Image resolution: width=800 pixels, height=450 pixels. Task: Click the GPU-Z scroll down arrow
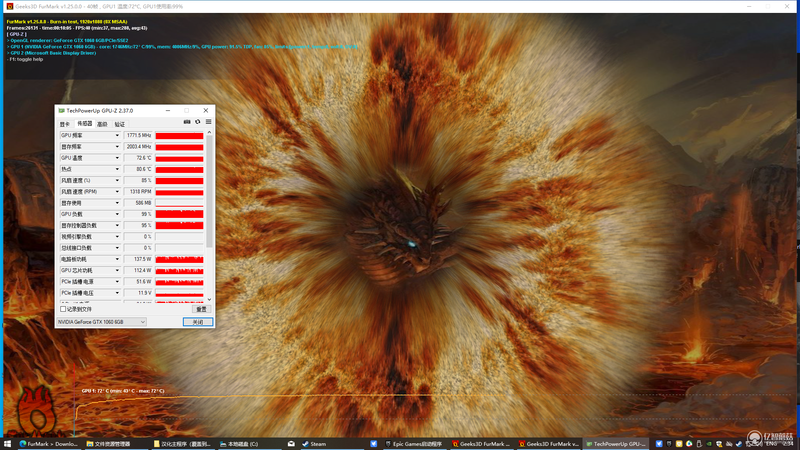(x=209, y=299)
